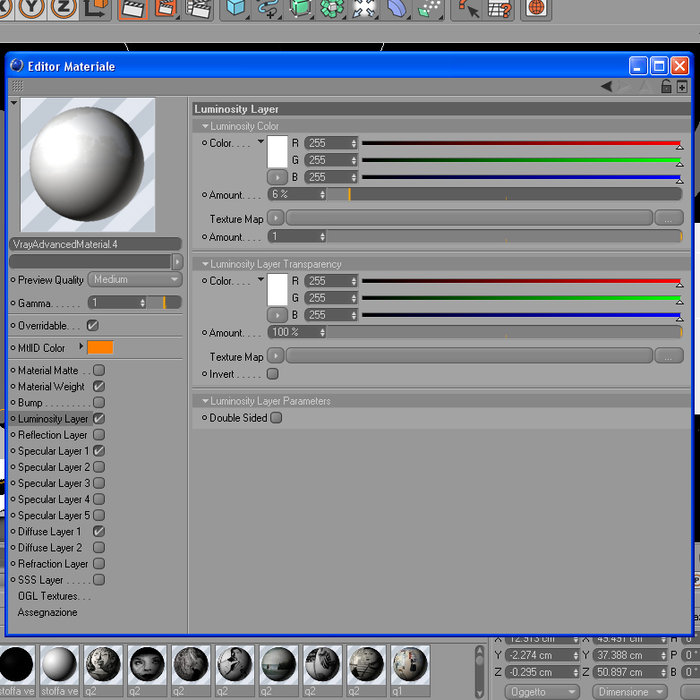Open the OGL Textures entry
Image resolution: width=700 pixels, height=700 pixels.
[54, 596]
